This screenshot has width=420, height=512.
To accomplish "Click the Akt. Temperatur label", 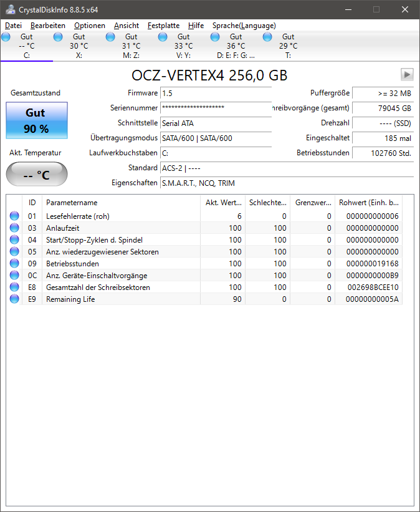I will [36, 153].
